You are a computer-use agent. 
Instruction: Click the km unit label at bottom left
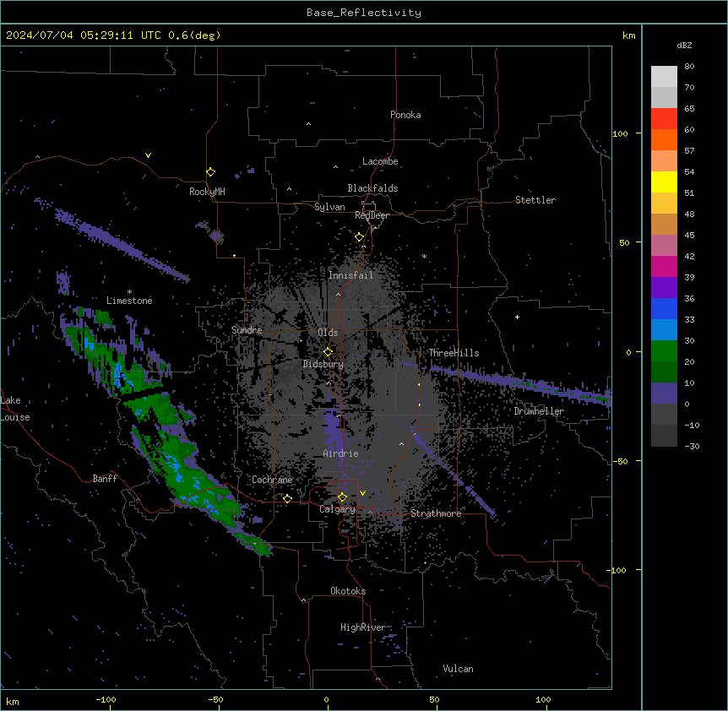[13, 701]
